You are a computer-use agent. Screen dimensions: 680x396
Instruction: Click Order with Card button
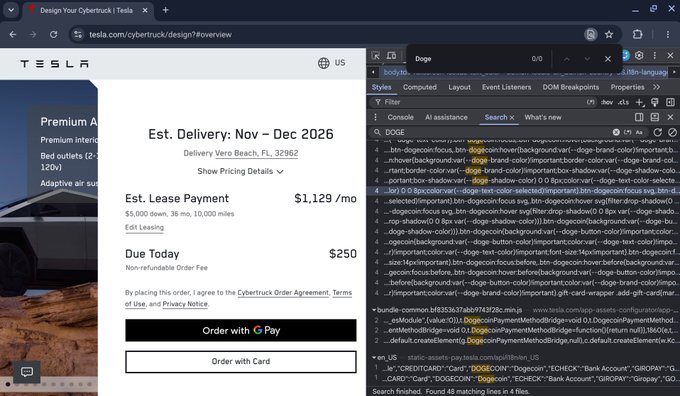pos(241,362)
